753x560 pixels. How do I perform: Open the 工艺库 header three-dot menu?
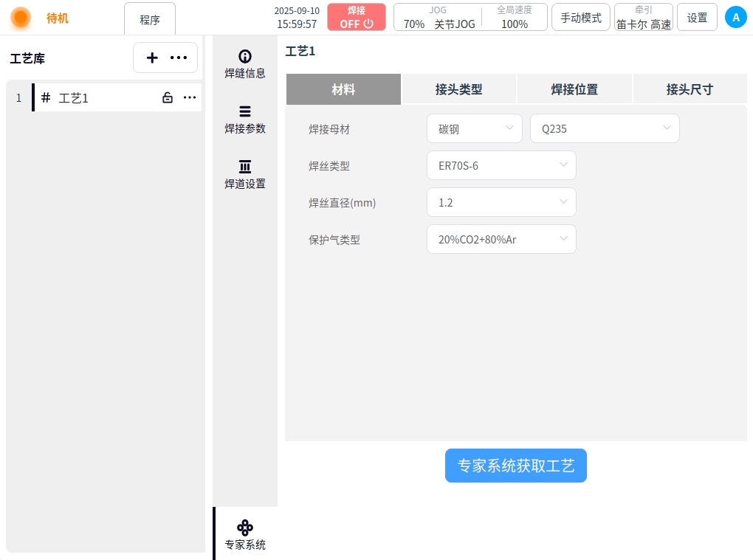click(179, 58)
